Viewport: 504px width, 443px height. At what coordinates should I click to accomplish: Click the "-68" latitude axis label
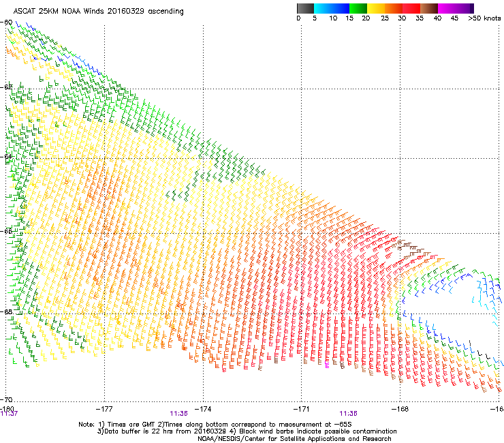click(x=6, y=311)
